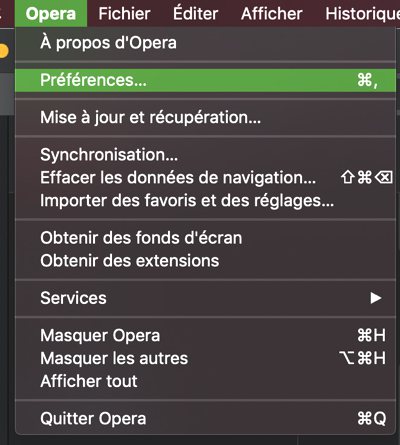
Task: Choose Afficher tout
Action: [205, 381]
